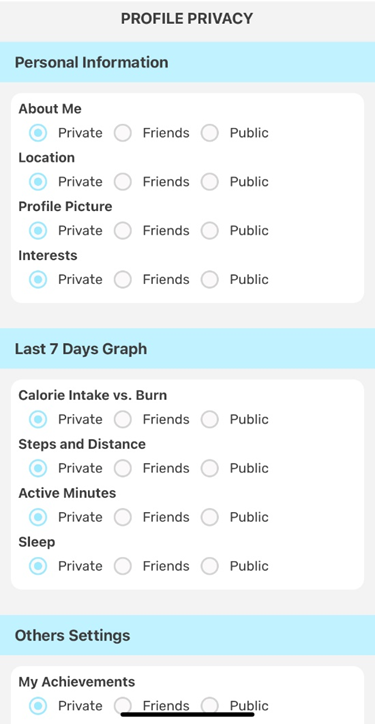Set Profile Picture to Friends

click(x=123, y=231)
